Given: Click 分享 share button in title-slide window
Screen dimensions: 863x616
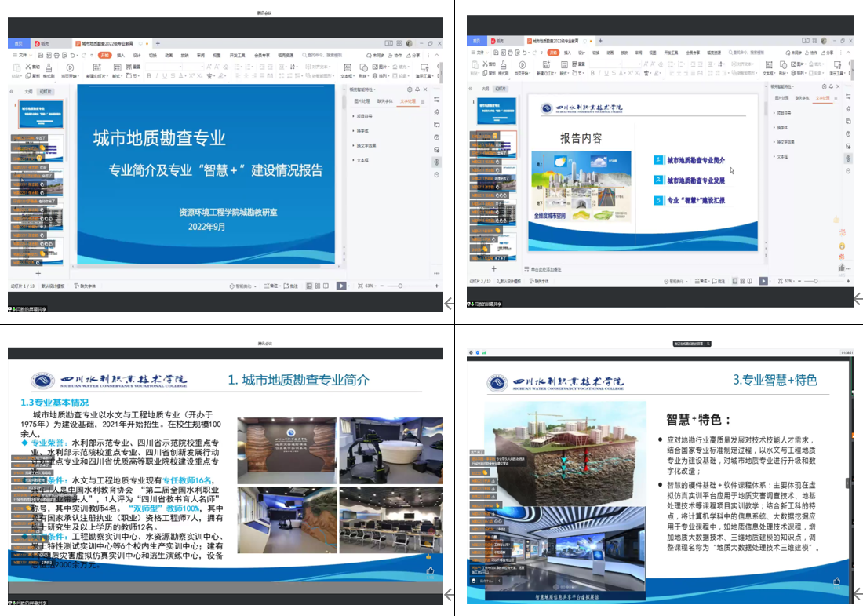Looking at the screenshot, I should pos(414,56).
